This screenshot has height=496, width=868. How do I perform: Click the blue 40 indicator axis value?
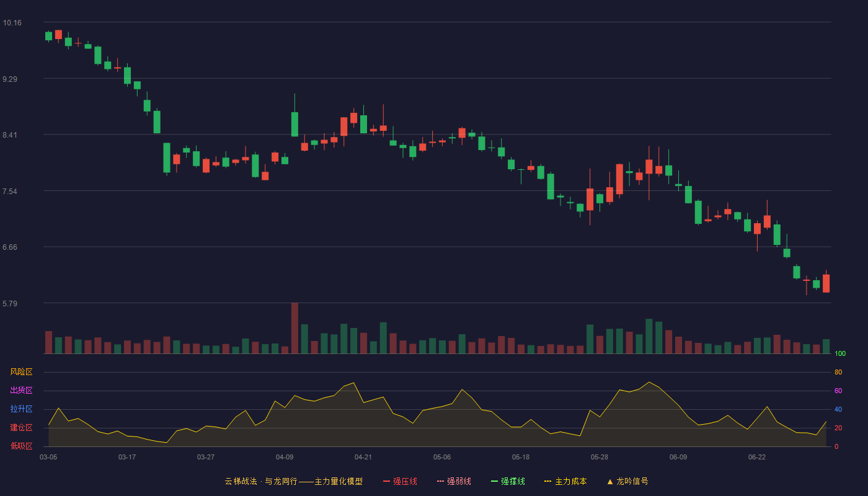(838, 409)
